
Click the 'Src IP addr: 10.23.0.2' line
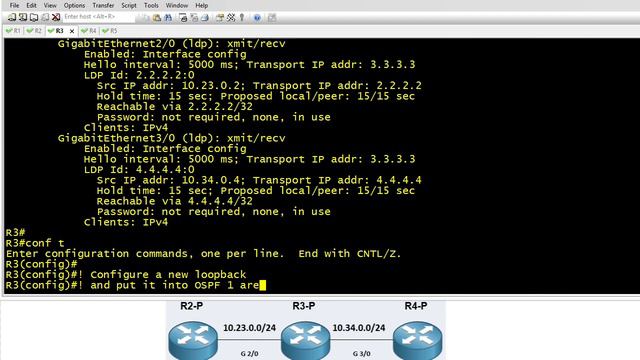[259, 86]
